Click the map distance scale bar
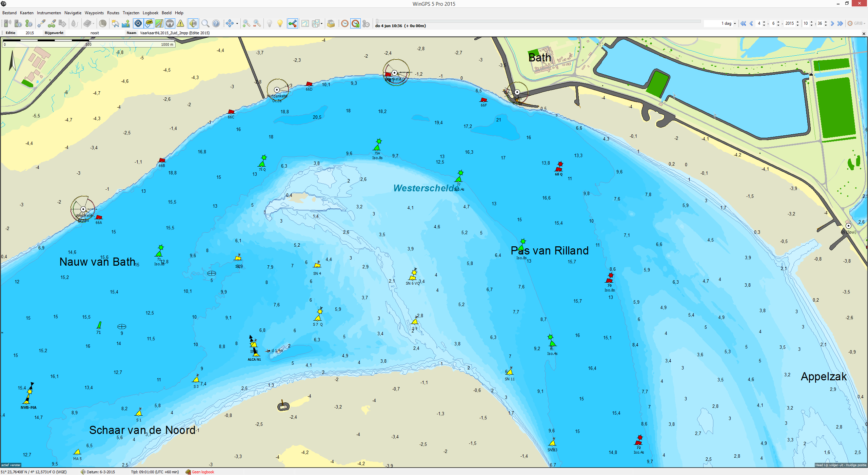This screenshot has height=475, width=868. click(89, 43)
